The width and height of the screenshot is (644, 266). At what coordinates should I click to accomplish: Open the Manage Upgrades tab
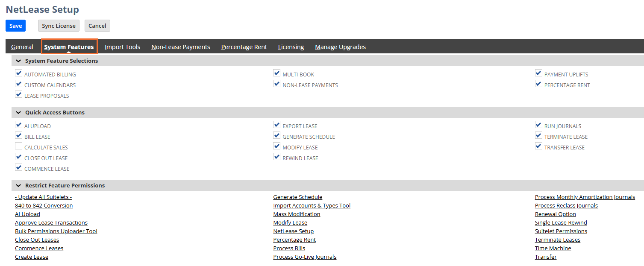[340, 47]
